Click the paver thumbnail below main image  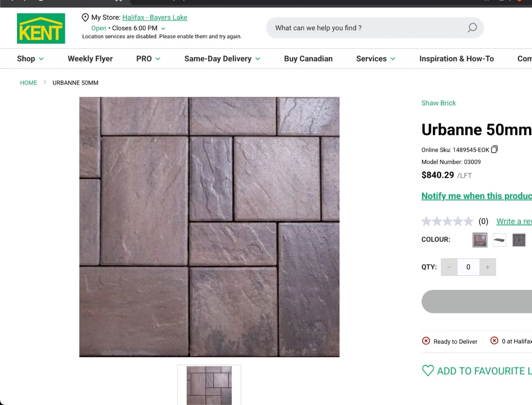click(x=209, y=385)
